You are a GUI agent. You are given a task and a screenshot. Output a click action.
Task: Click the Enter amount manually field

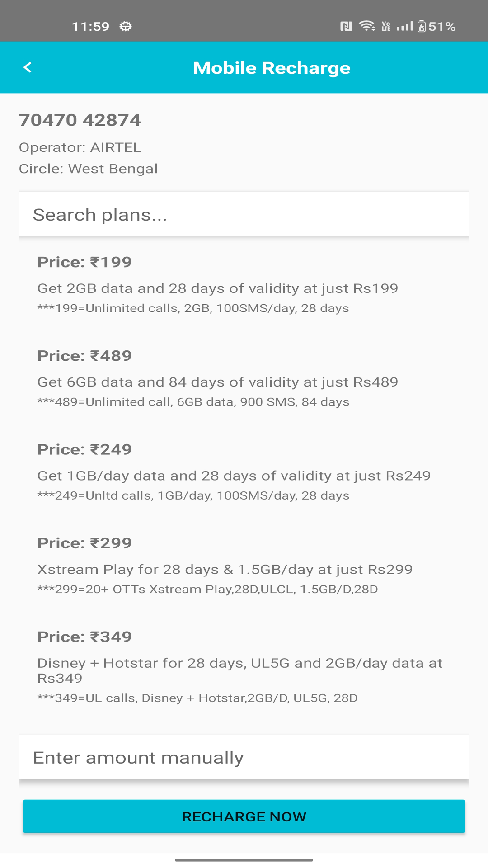tap(244, 758)
